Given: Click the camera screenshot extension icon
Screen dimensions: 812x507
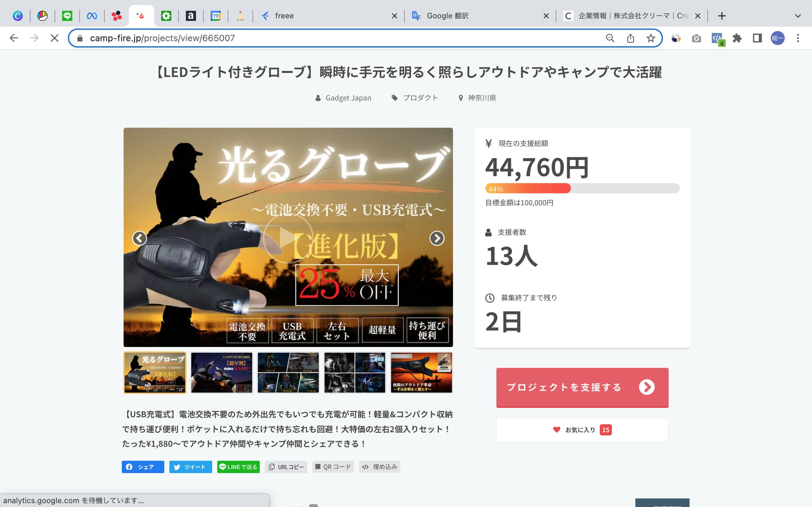Looking at the screenshot, I should pyautogui.click(x=696, y=38).
